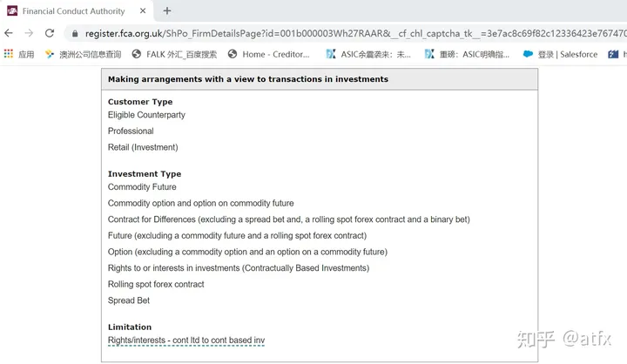This screenshot has width=627, height=364.
Task: Click the address bar URL field
Action: point(348,33)
